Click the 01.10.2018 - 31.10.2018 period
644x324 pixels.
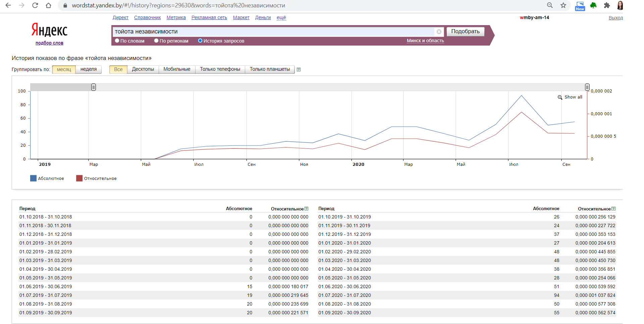point(46,217)
